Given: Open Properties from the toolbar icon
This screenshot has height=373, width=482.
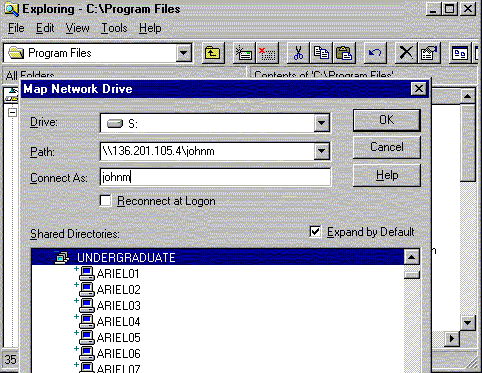Looking at the screenshot, I should pyautogui.click(x=429, y=53).
